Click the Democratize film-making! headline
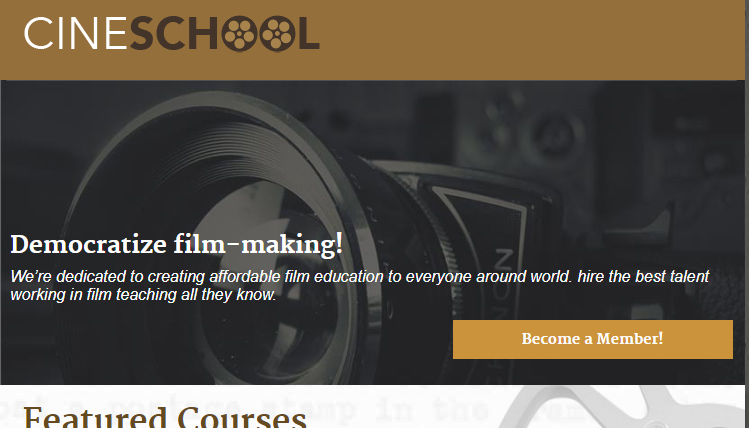The width and height of the screenshot is (749, 428). tap(176, 244)
